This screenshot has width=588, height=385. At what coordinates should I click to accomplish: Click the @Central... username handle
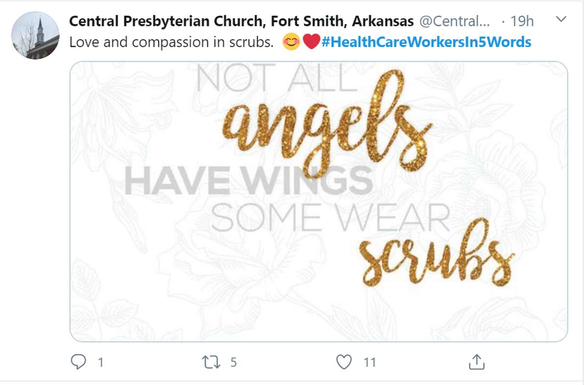click(455, 21)
